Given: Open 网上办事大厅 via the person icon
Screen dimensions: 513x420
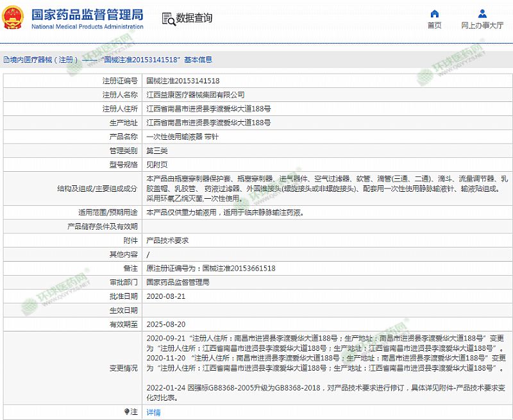Looking at the screenshot, I should tap(482, 13).
